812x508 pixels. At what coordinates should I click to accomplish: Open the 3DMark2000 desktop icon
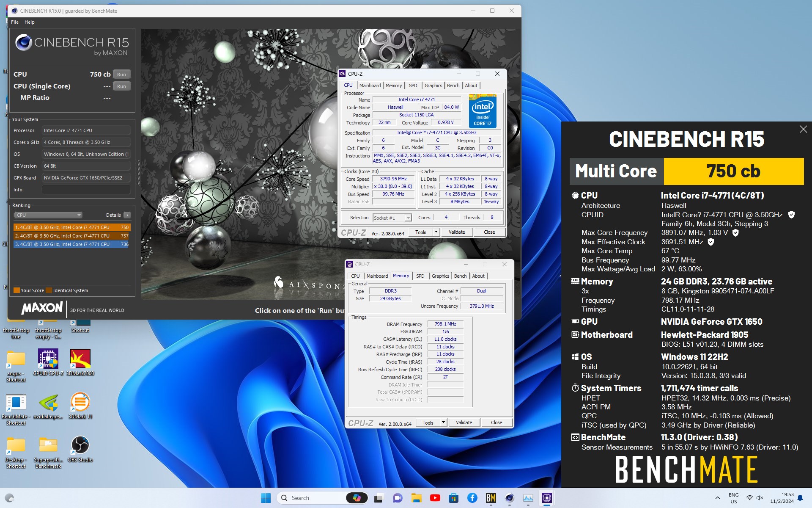click(x=80, y=362)
